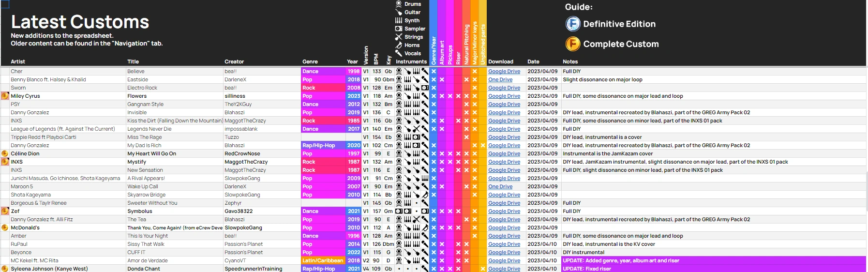Click the yellow Unpitched parts column header

point(483,33)
